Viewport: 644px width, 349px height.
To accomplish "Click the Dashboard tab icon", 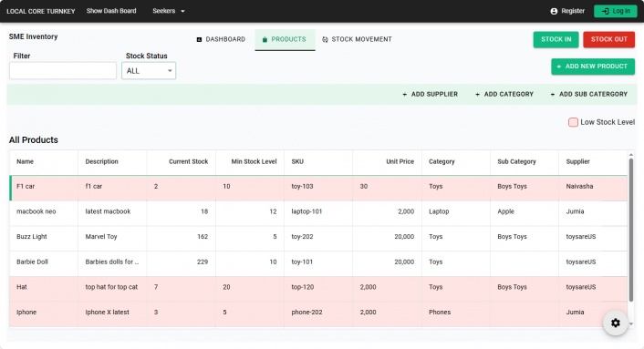I will point(199,39).
